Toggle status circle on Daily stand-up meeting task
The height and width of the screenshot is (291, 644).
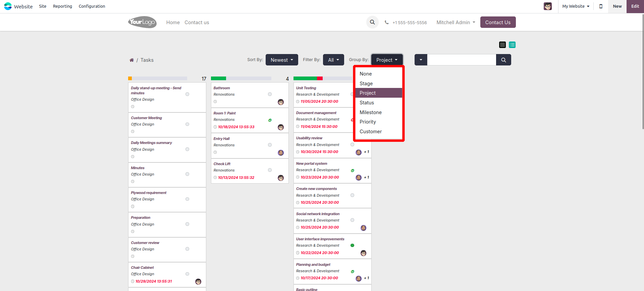point(187,94)
